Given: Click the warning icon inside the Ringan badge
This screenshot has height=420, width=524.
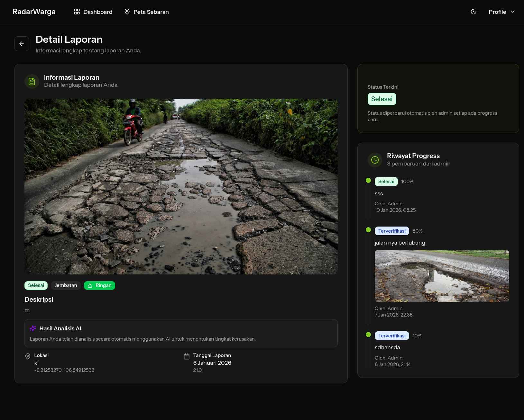Looking at the screenshot, I should coord(89,285).
